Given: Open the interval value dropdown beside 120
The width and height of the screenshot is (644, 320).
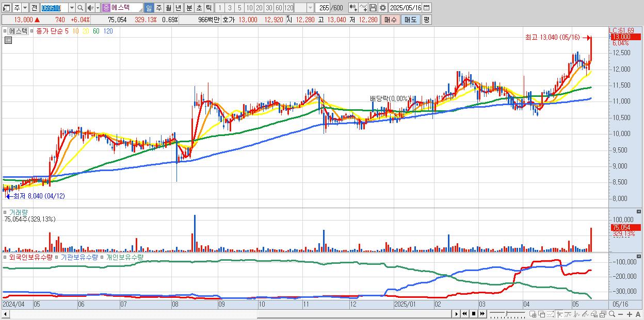Looking at the screenshot, I should (x=310, y=8).
